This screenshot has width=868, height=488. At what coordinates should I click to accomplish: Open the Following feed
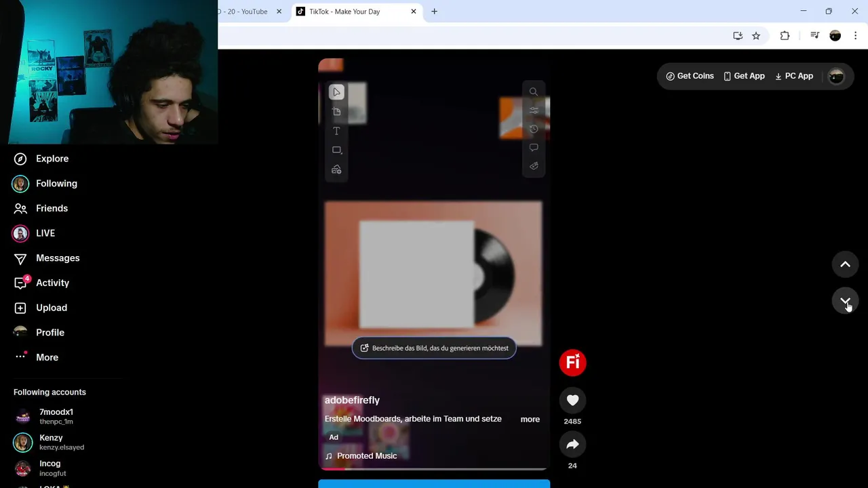(56, 184)
